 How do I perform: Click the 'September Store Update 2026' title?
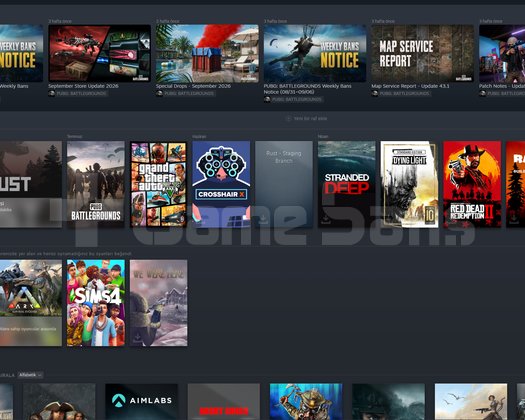83,86
